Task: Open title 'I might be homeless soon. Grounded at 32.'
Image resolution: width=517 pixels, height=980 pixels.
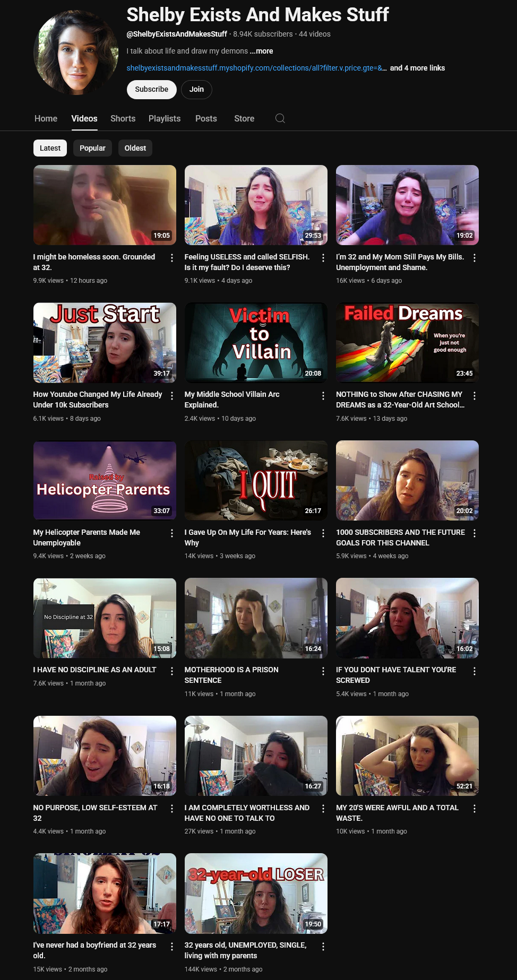Action: pos(94,262)
